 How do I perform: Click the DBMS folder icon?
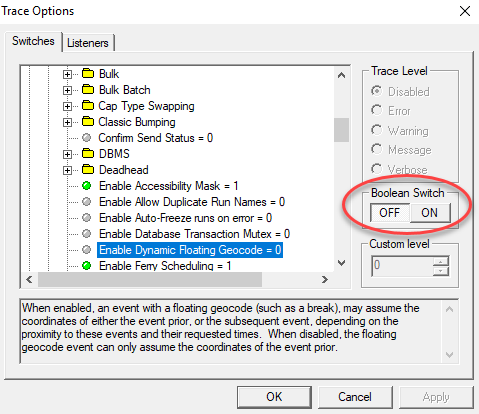[88, 153]
